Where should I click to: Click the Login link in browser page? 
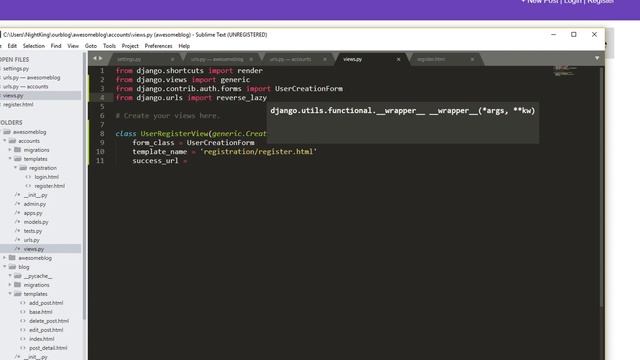pyautogui.click(x=573, y=2)
